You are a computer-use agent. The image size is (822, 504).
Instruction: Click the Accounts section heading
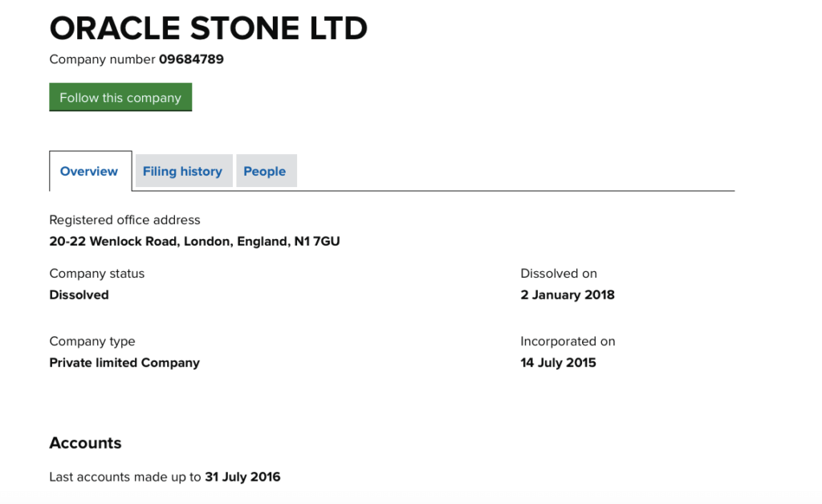coord(85,443)
